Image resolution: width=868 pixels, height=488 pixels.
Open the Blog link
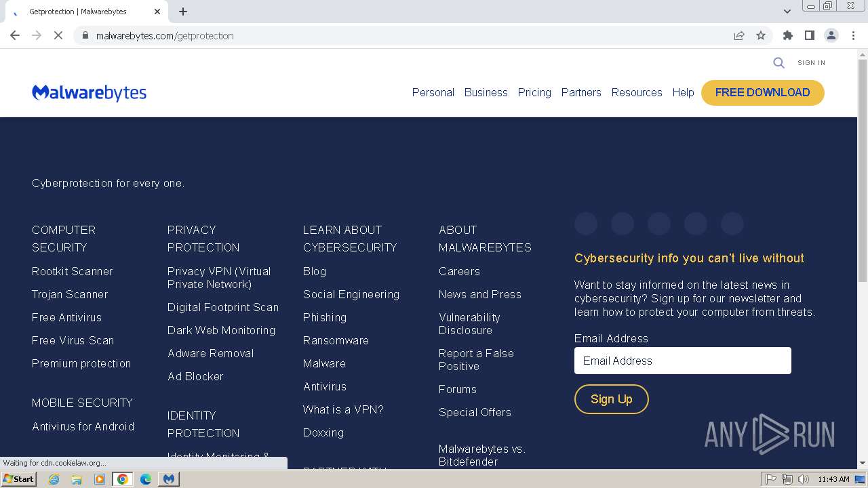(315, 271)
